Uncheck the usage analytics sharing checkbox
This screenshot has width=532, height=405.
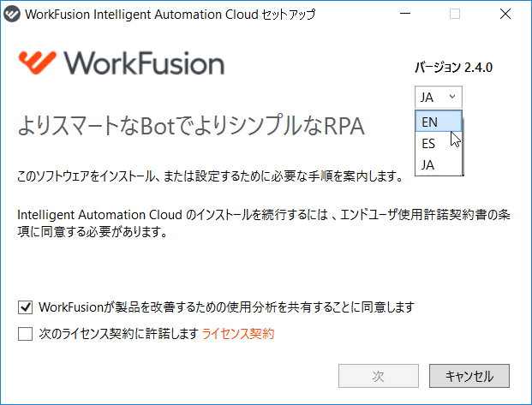[x=25, y=307]
